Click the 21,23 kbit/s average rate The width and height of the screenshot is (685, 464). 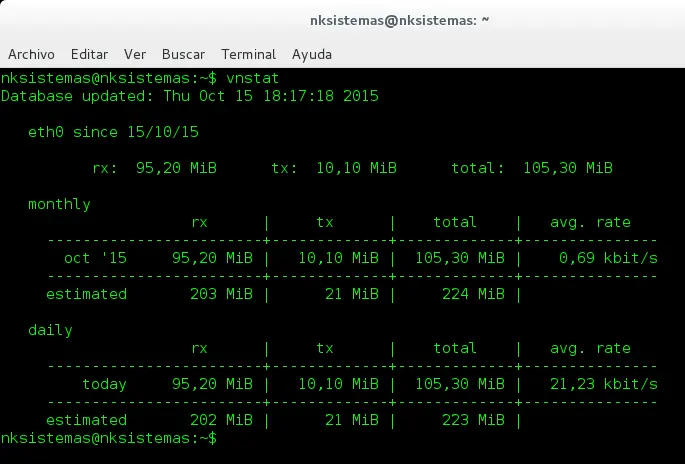(604, 384)
